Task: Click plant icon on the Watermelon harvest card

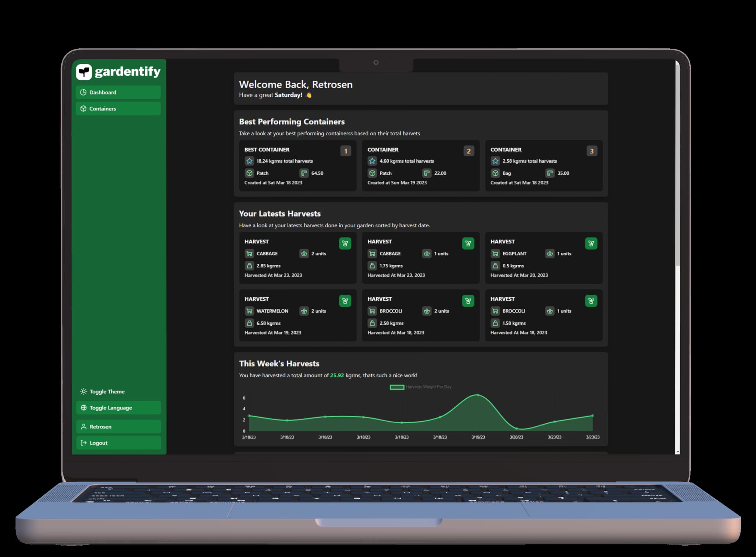Action: point(345,301)
